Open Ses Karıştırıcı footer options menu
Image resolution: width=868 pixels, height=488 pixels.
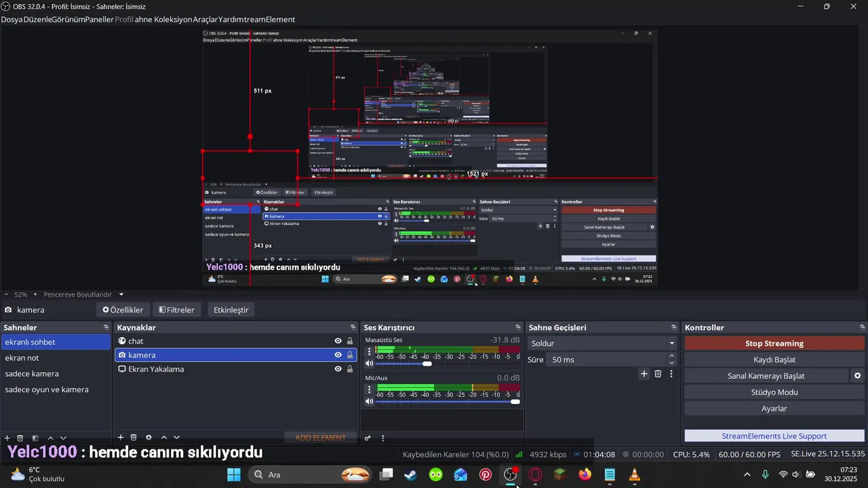tap(382, 438)
